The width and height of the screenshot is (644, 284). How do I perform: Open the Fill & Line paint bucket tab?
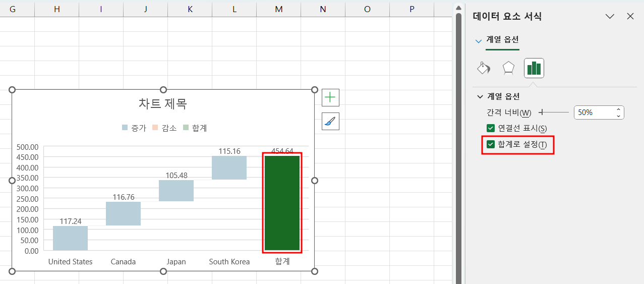point(484,68)
